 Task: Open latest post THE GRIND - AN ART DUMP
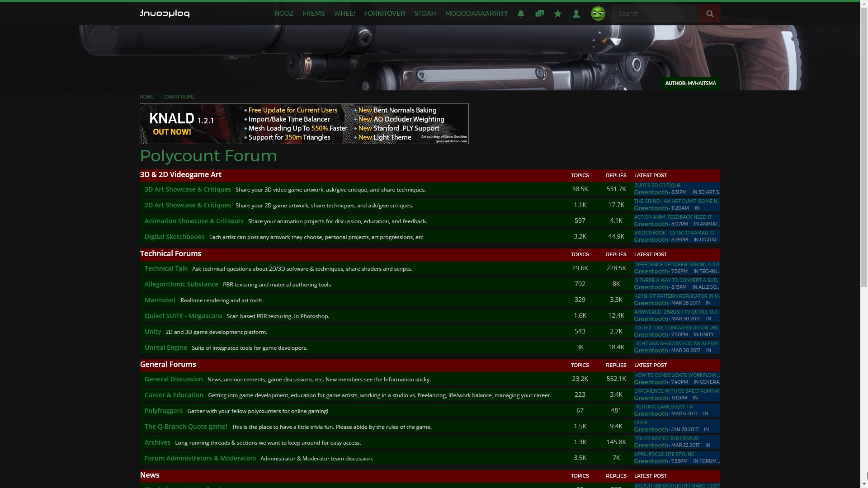(677, 202)
